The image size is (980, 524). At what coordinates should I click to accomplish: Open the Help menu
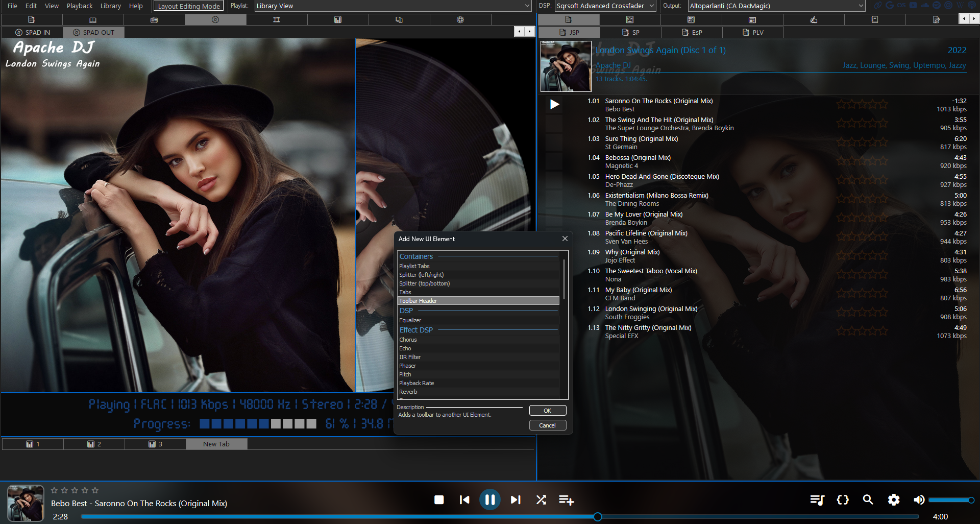point(136,6)
